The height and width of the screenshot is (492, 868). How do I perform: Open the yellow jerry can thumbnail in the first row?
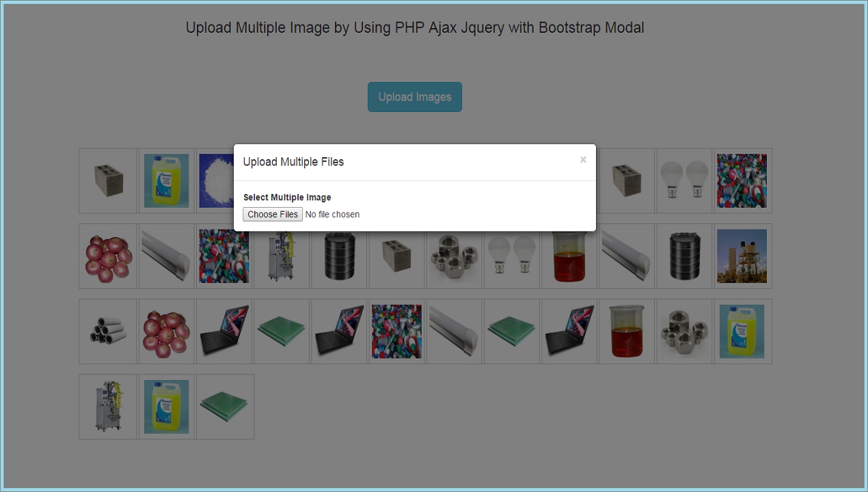[166, 180]
